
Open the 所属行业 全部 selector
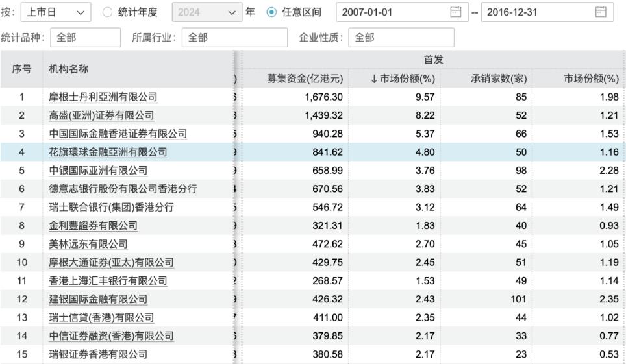click(x=235, y=38)
